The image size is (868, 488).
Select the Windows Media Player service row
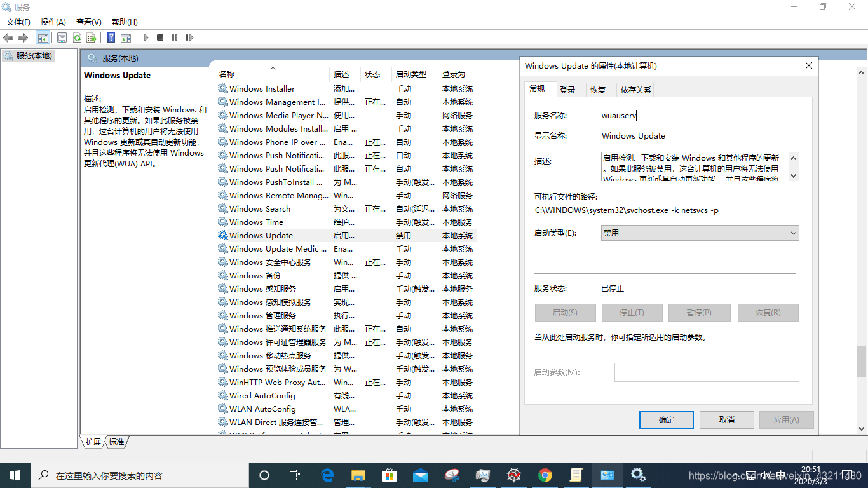click(x=346, y=115)
